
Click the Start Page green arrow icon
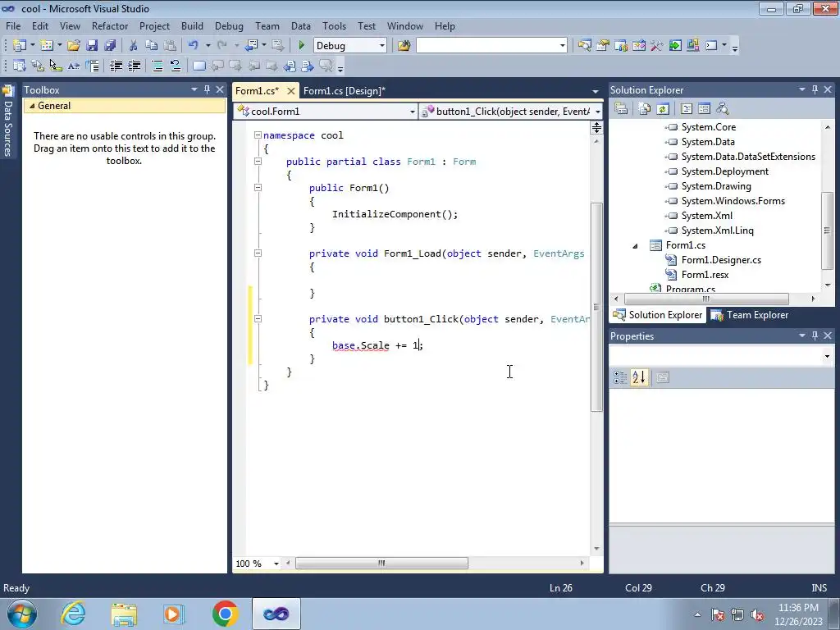(x=675, y=46)
